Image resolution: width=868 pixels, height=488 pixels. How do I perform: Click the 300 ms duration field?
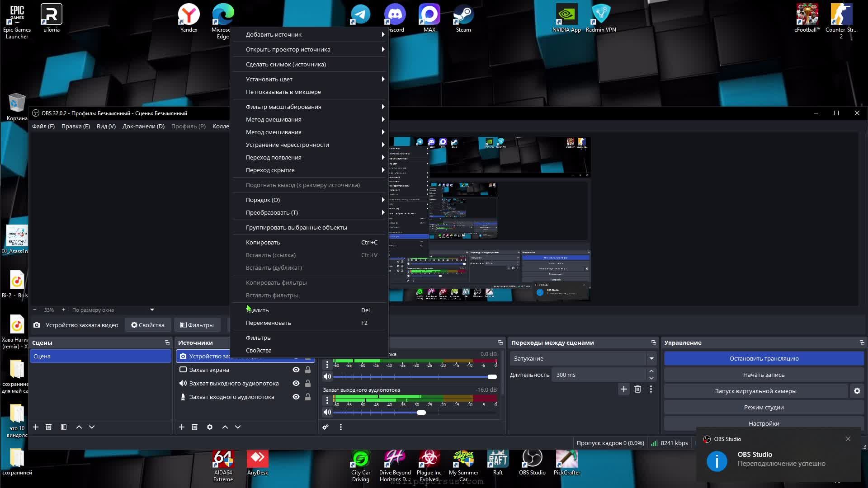[599, 375]
